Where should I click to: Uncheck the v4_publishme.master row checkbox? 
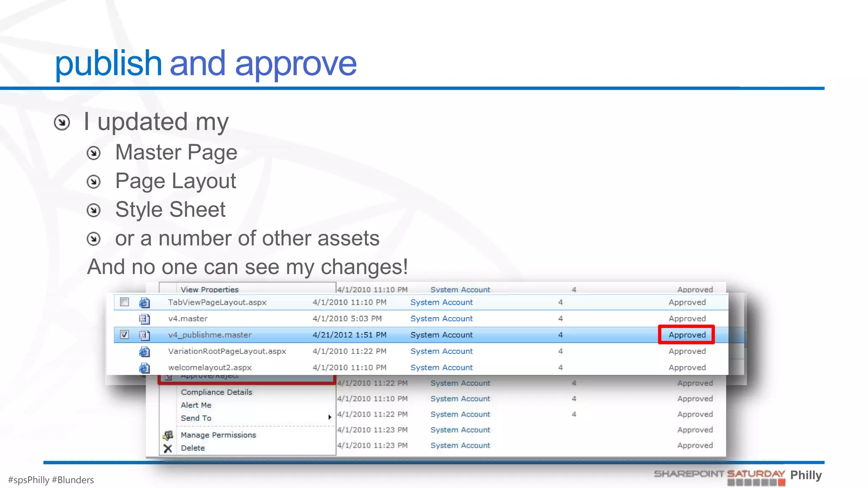[x=124, y=335]
